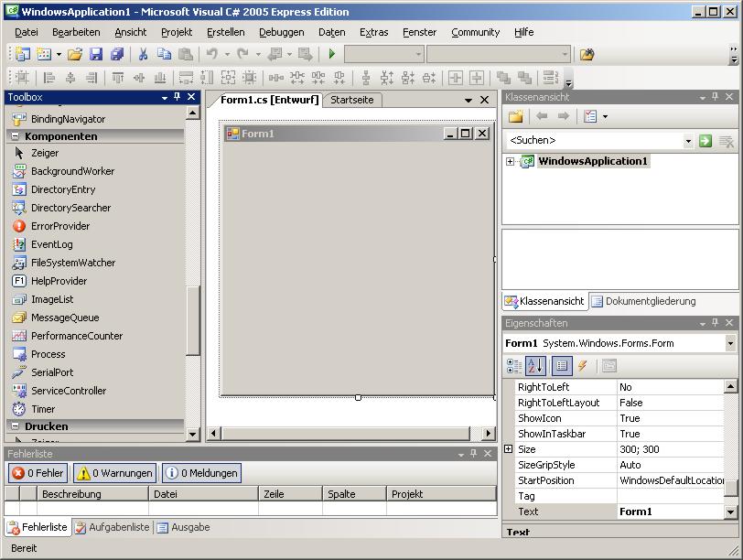Viewport: 743px width, 560px height.
Task: Click the back arrow in Klassenansicht
Action: click(x=542, y=116)
